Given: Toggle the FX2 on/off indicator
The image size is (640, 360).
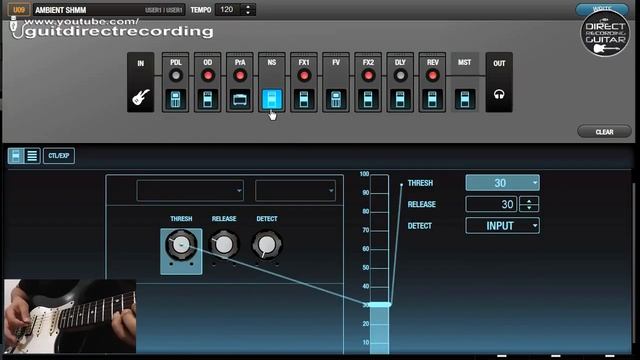Looking at the screenshot, I should point(368,76).
